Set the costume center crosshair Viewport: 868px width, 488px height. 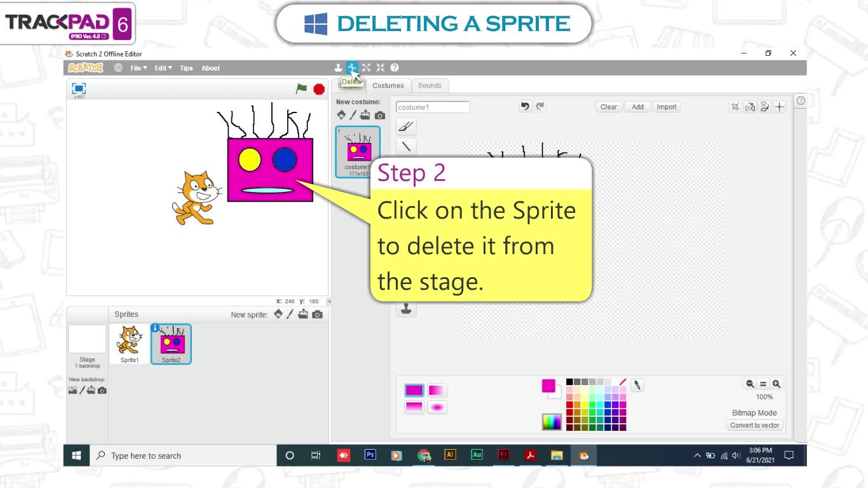coord(780,107)
